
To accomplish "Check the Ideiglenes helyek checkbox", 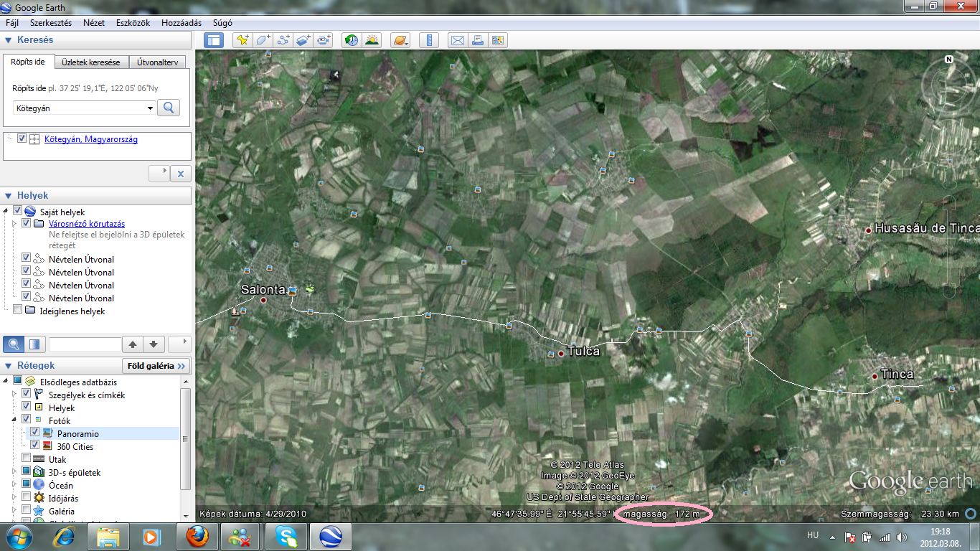I will coord(17,311).
